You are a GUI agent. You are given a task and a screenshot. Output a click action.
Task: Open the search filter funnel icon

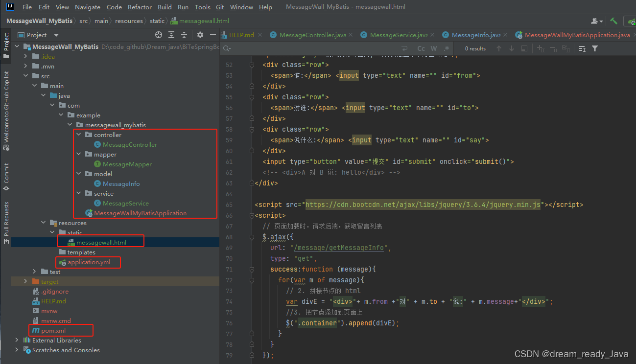click(x=595, y=48)
